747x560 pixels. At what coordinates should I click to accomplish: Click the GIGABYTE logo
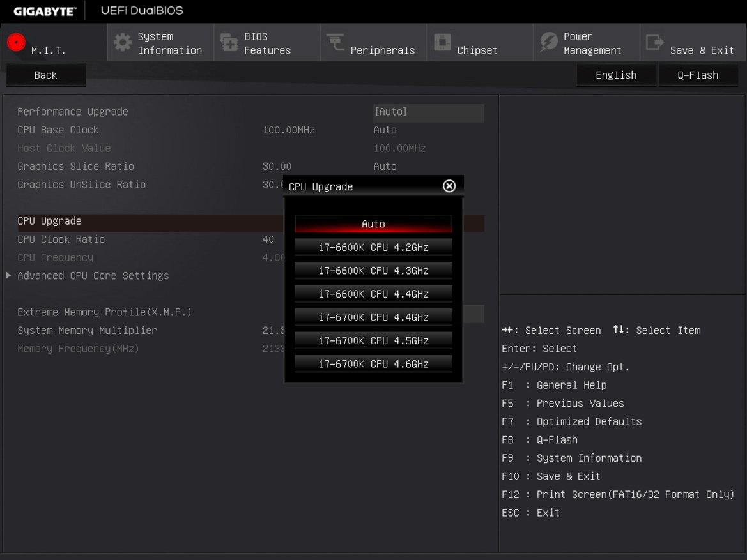[x=44, y=11]
